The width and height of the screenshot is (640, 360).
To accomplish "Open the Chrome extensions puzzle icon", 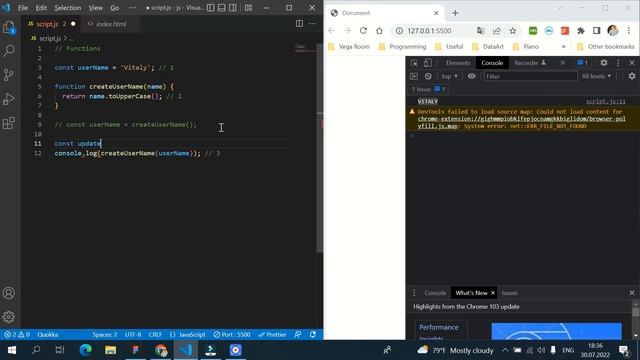I will 581,31.
